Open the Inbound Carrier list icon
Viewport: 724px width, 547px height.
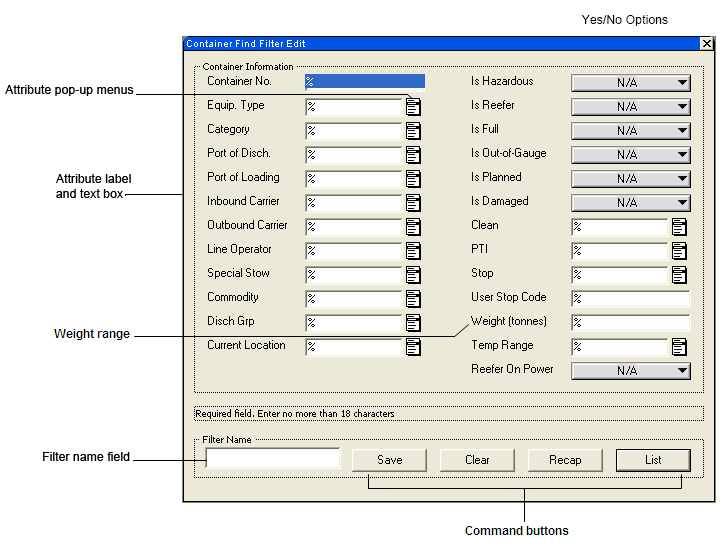tap(413, 203)
